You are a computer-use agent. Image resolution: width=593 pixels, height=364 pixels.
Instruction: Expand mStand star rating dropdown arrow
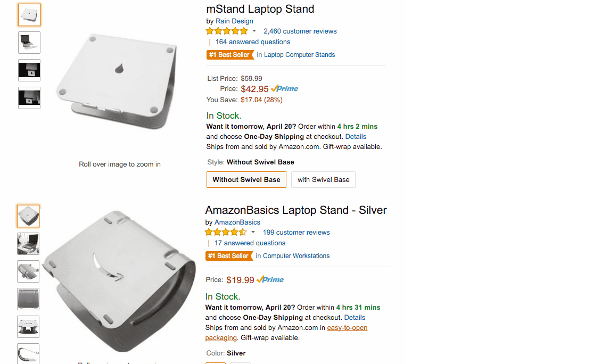click(254, 31)
